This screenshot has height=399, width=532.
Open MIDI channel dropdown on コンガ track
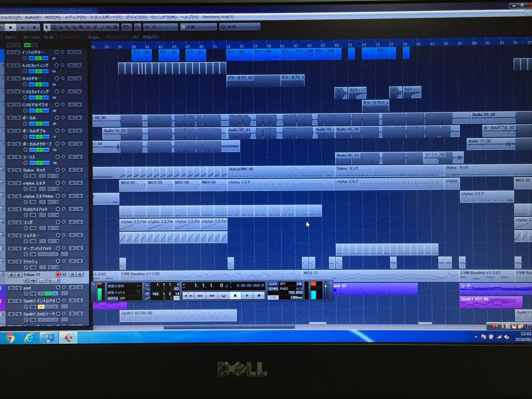click(53, 228)
